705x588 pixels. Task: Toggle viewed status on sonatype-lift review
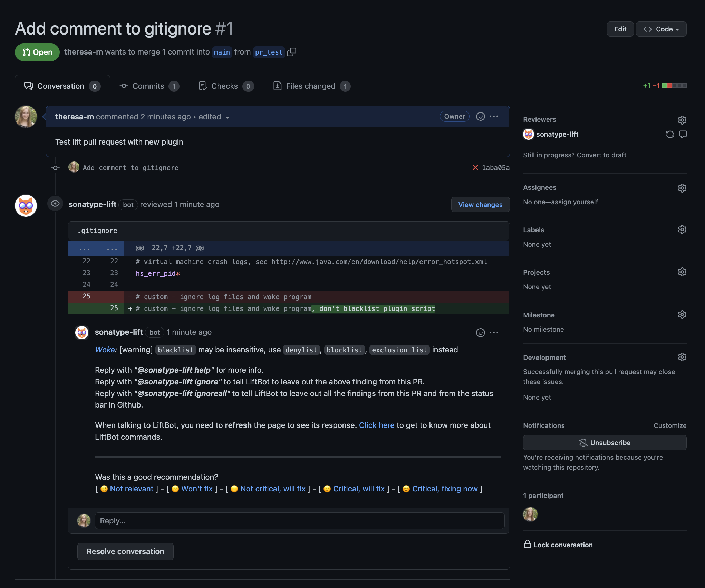click(x=55, y=204)
